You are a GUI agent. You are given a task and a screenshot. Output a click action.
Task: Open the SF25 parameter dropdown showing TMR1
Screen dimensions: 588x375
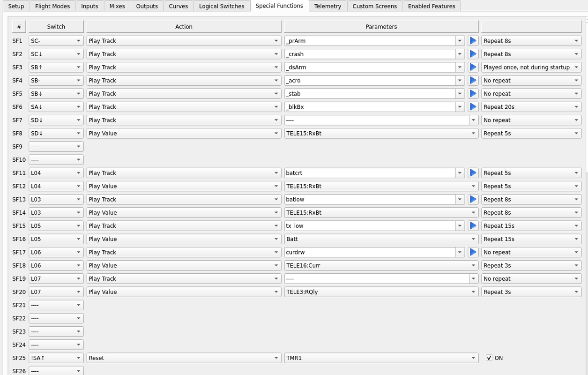tap(381, 358)
